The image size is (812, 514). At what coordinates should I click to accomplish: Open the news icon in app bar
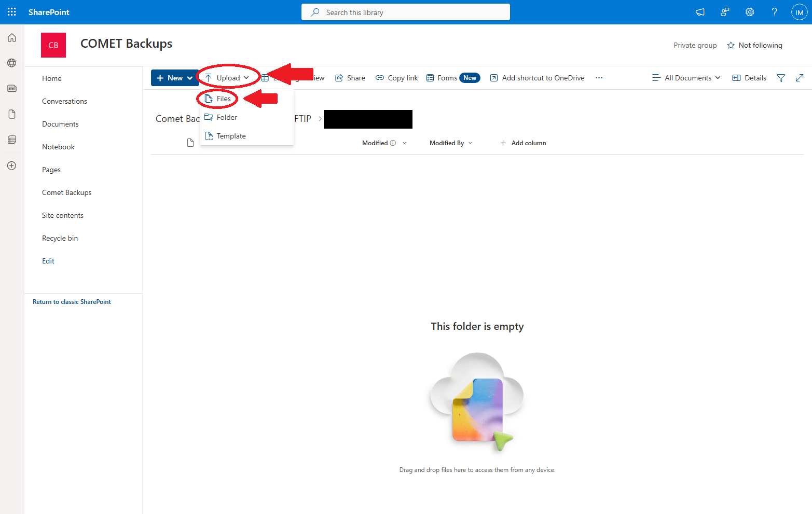tap(12, 89)
